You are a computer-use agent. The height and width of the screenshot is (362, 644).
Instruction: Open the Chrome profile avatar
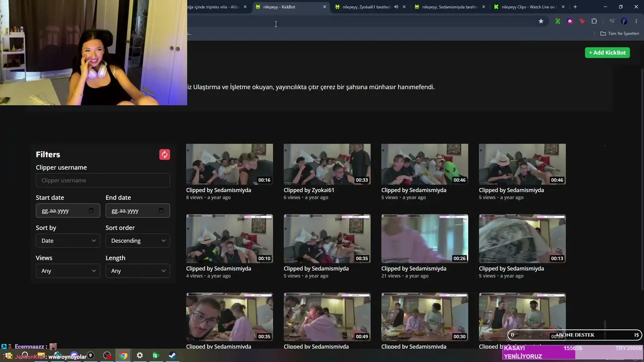tap(624, 21)
